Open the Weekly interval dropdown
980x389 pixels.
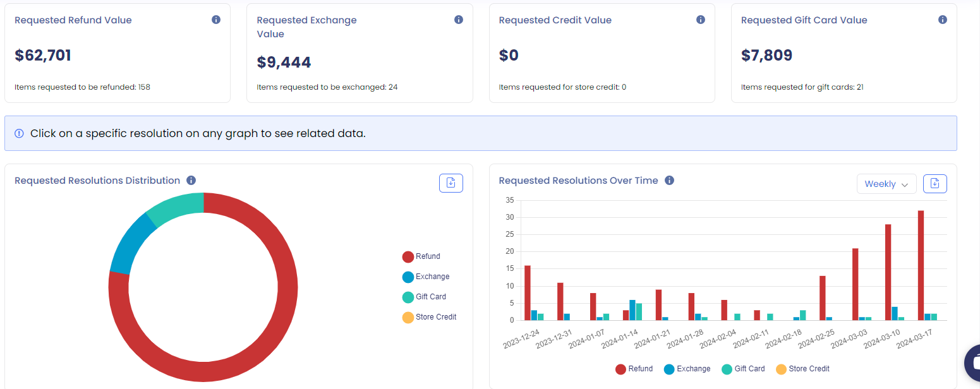pos(886,183)
